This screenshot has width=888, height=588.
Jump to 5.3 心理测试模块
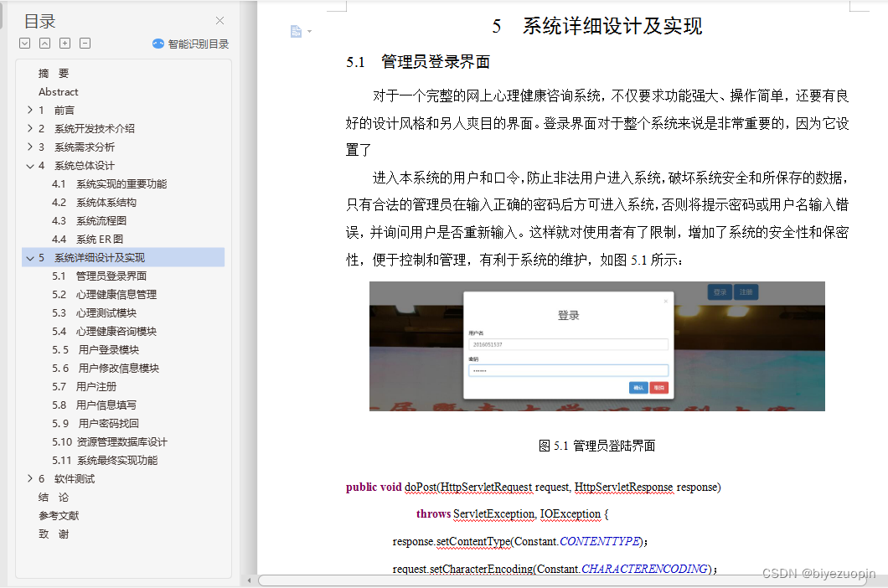(x=94, y=312)
